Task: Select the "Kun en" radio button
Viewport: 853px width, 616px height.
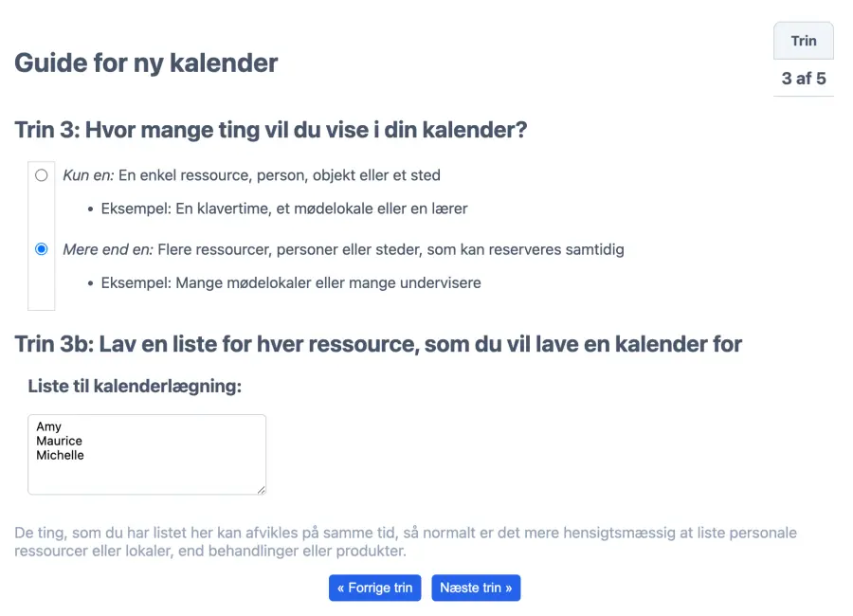Action: pyautogui.click(x=42, y=175)
